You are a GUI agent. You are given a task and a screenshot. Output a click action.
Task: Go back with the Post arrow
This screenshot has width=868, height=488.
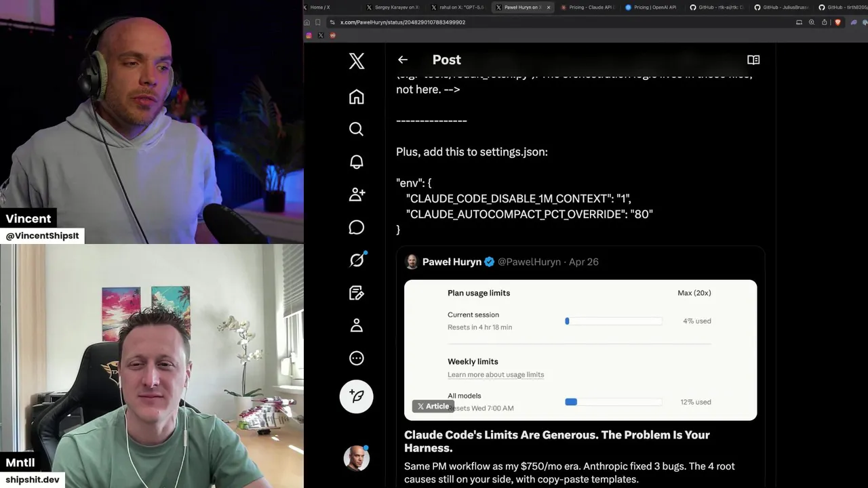click(403, 60)
